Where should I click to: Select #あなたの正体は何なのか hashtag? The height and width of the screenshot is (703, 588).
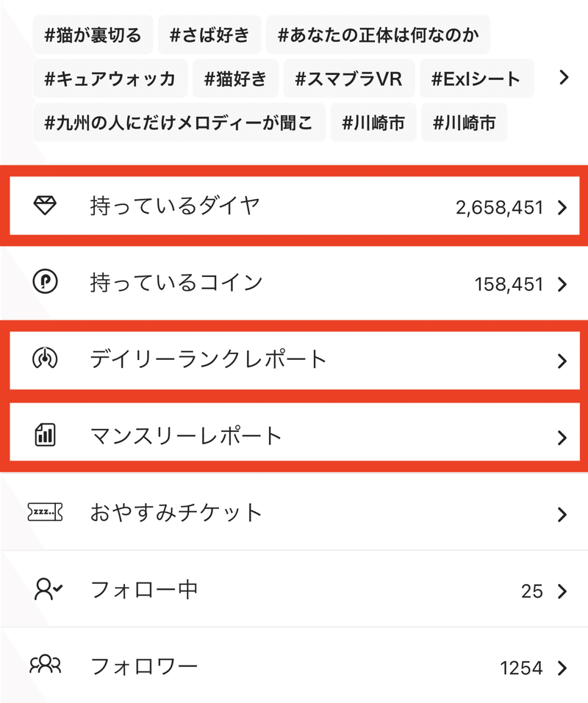coord(378,35)
